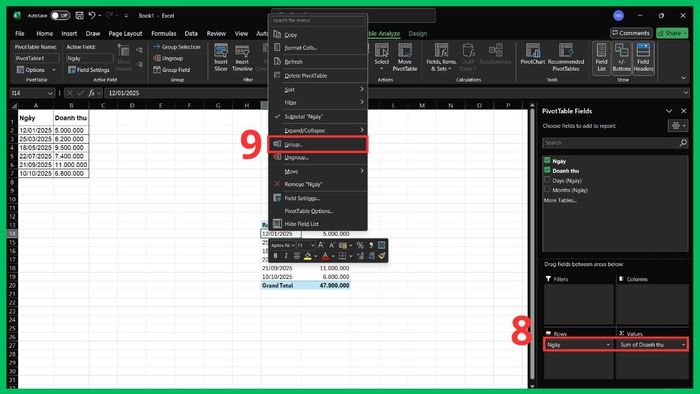Toggle the Field List show button
This screenshot has width=700, height=394.
(x=601, y=58)
